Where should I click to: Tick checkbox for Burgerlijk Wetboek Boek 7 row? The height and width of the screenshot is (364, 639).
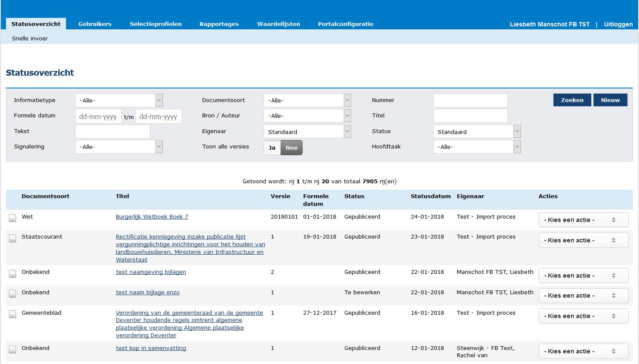(x=13, y=218)
